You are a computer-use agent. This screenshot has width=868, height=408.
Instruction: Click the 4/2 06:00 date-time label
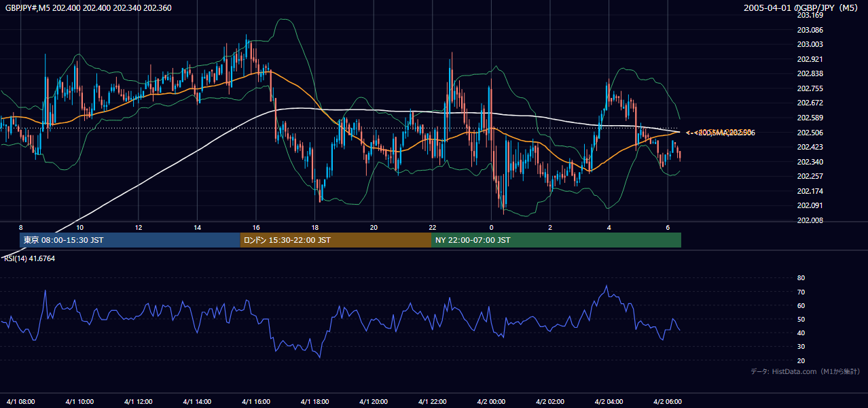coord(668,401)
